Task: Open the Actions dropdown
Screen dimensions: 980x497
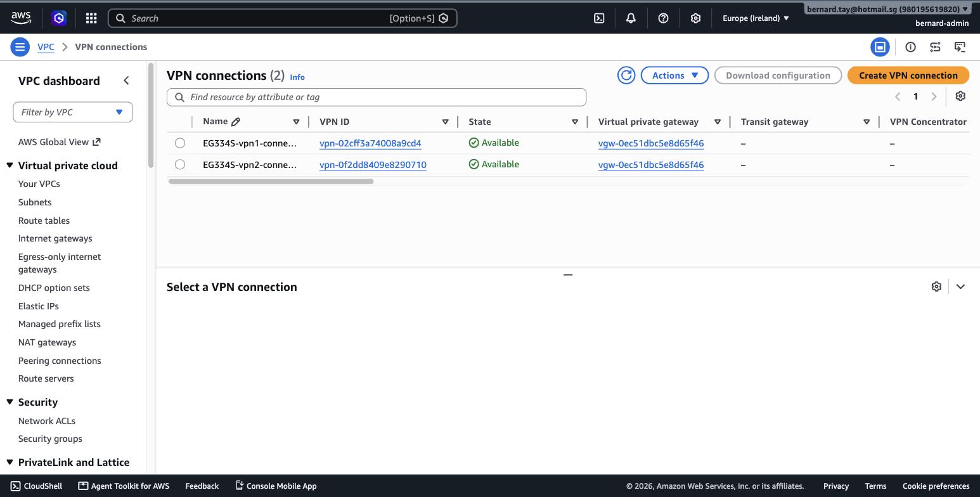Action: [674, 75]
